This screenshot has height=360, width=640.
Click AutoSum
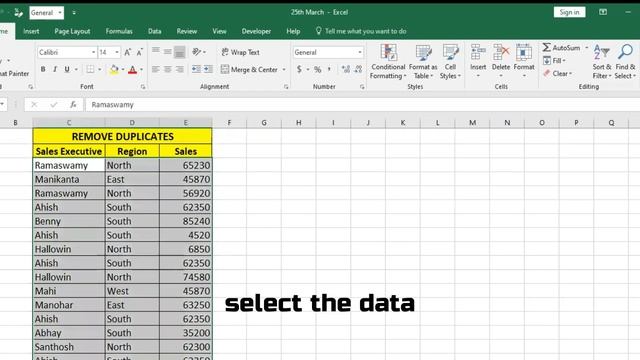click(562, 48)
